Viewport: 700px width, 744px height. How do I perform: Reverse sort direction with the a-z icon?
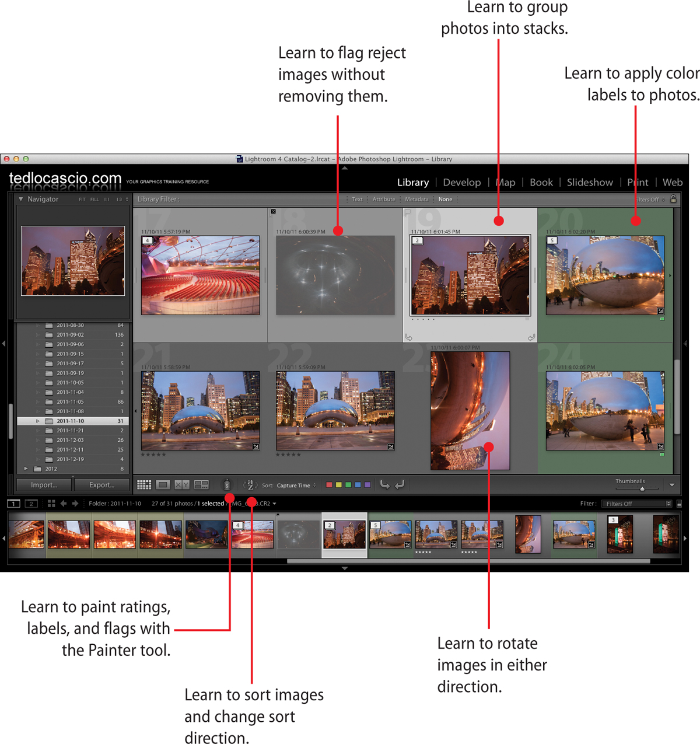coord(250,484)
